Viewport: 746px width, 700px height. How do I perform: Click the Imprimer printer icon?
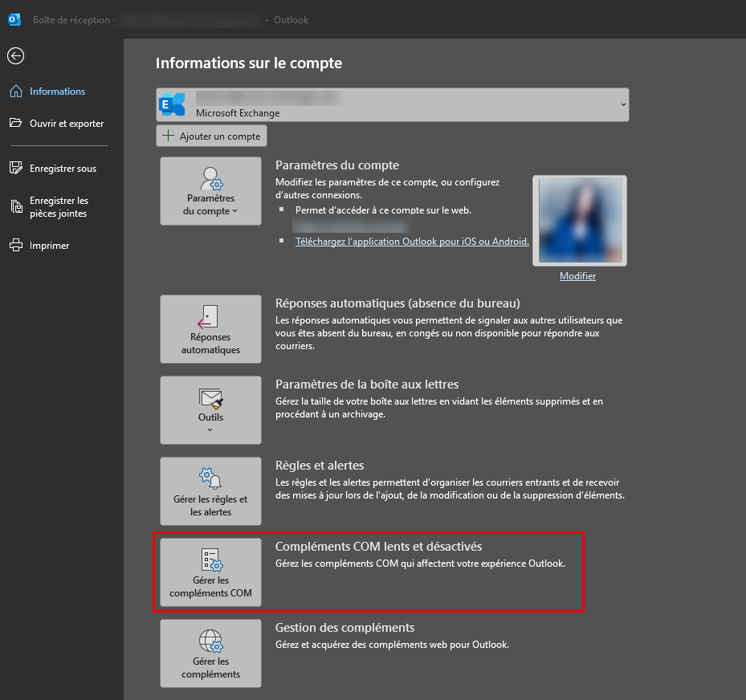[16, 246]
